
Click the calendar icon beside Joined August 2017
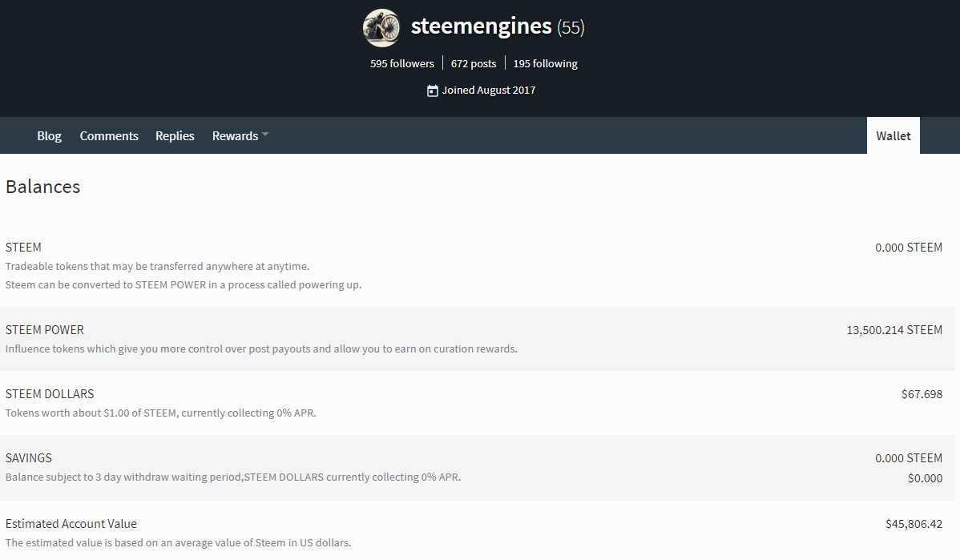pyautogui.click(x=432, y=91)
